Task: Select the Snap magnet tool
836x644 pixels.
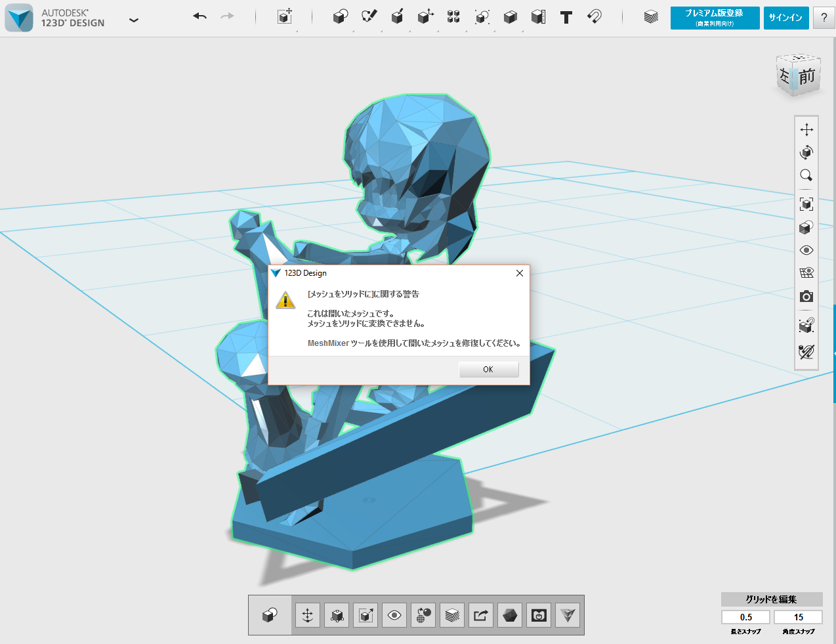Action: [594, 17]
